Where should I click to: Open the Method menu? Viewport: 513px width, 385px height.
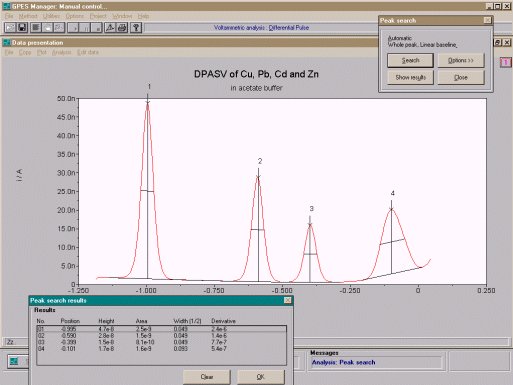(28, 16)
